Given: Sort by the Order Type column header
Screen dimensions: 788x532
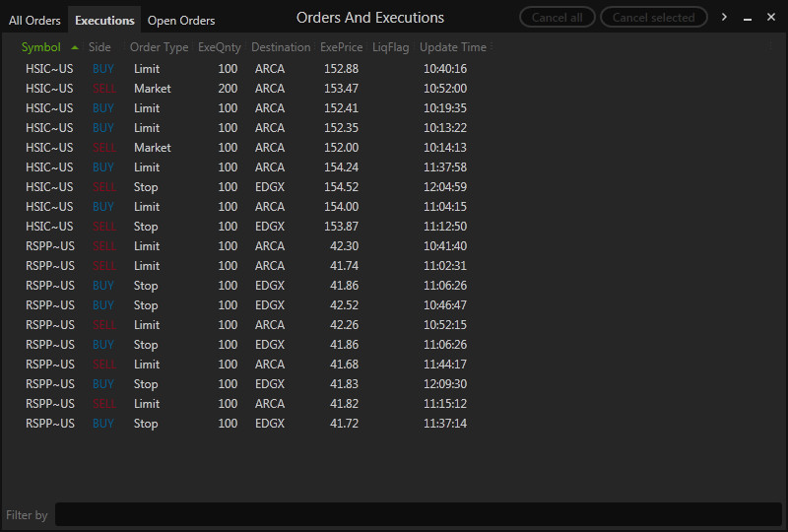Looking at the screenshot, I should coord(159,47).
